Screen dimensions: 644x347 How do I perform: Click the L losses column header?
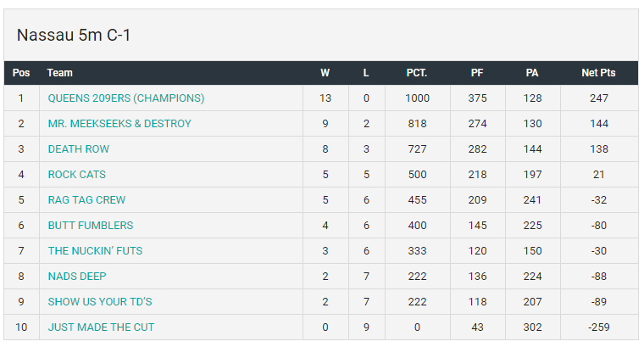click(x=366, y=73)
